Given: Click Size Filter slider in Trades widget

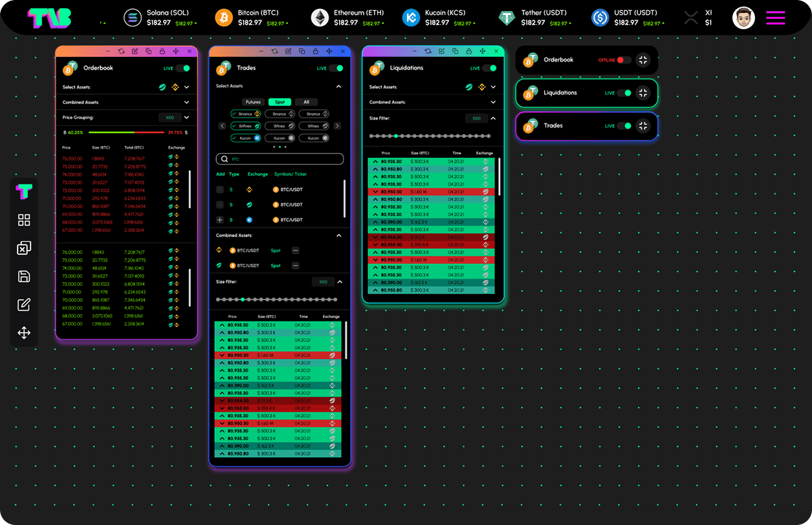Looking at the screenshot, I should (277, 299).
